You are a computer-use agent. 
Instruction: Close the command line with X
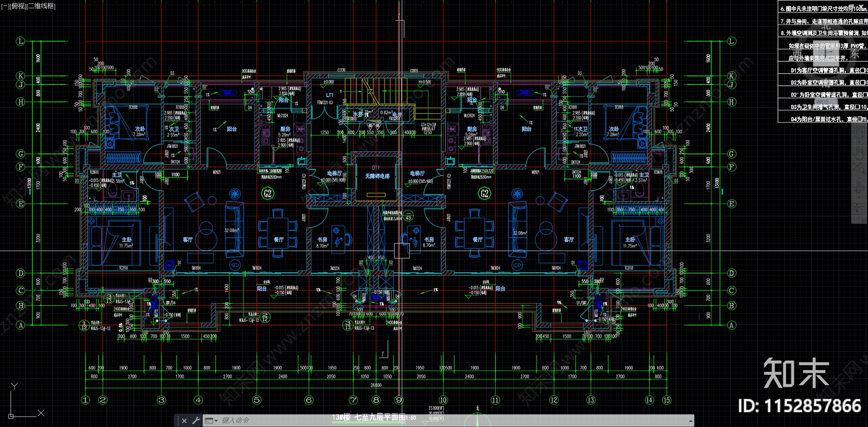(184, 420)
